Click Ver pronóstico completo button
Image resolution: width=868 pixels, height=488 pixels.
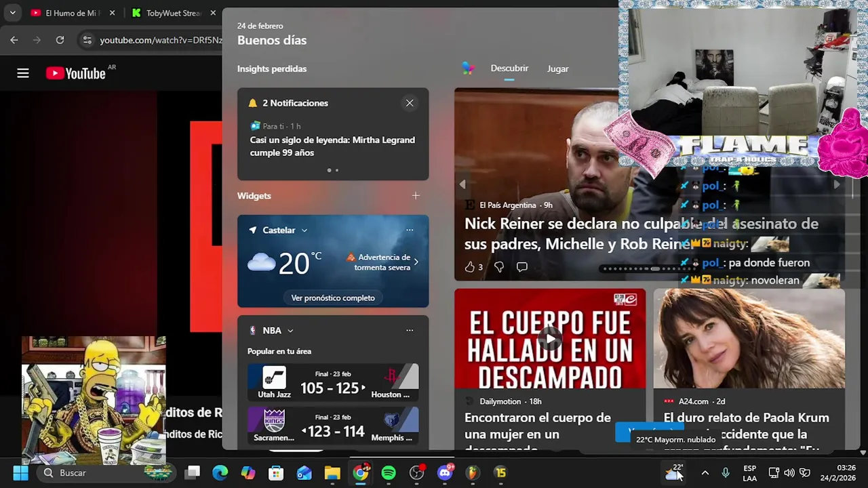(x=333, y=298)
